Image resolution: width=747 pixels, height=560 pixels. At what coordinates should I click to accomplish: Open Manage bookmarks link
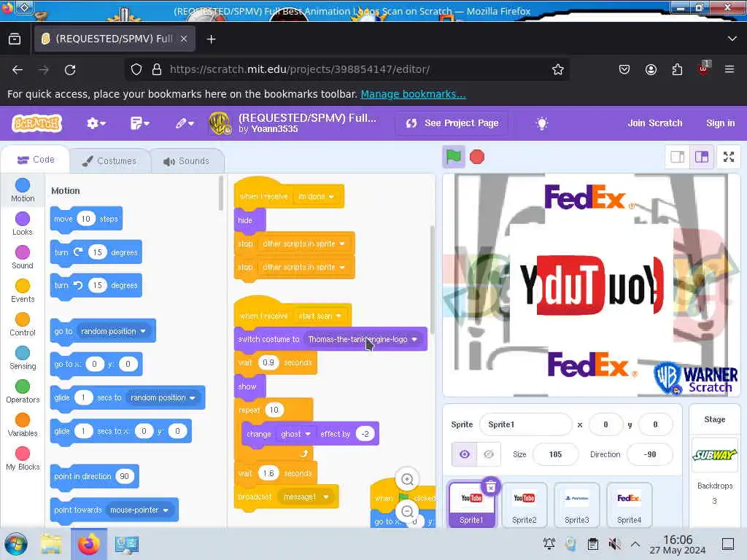413,94
